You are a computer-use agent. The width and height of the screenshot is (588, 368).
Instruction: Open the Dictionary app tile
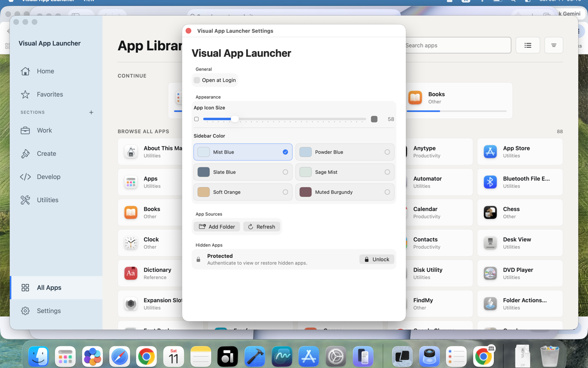coord(151,273)
